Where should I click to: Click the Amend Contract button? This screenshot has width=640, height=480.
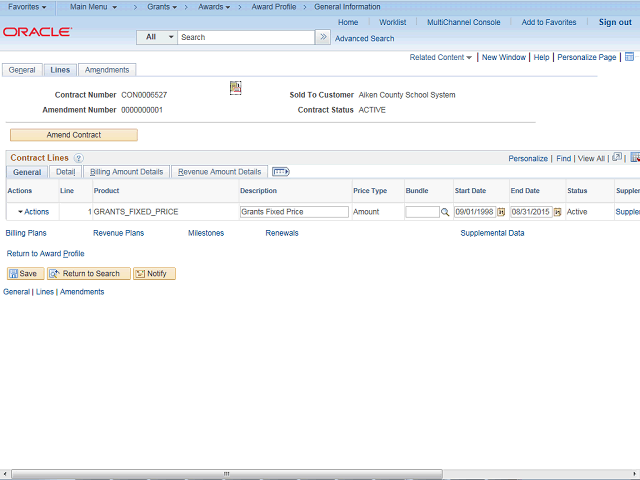(x=74, y=135)
